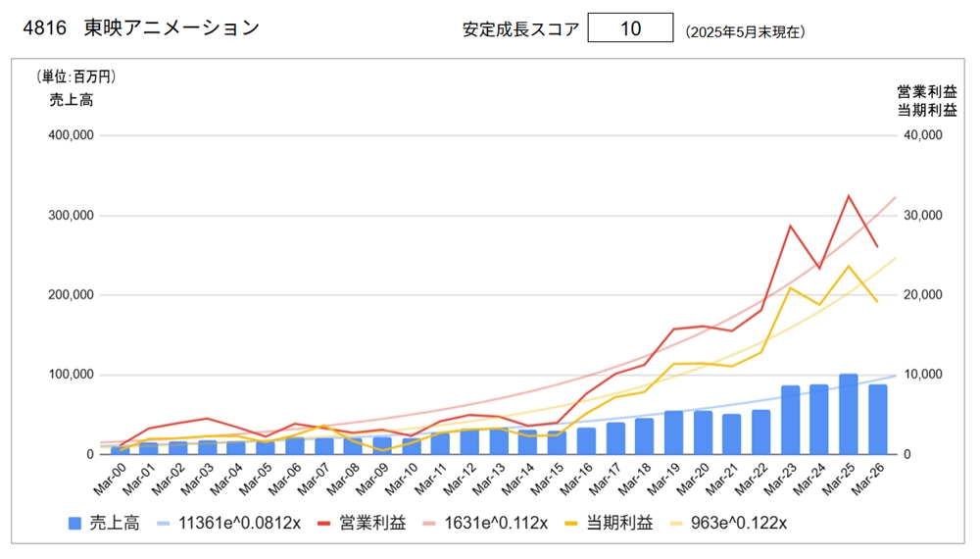Click the Mar-25 peak of the yellow line
This screenshot has width=980, height=559.
coord(848,267)
